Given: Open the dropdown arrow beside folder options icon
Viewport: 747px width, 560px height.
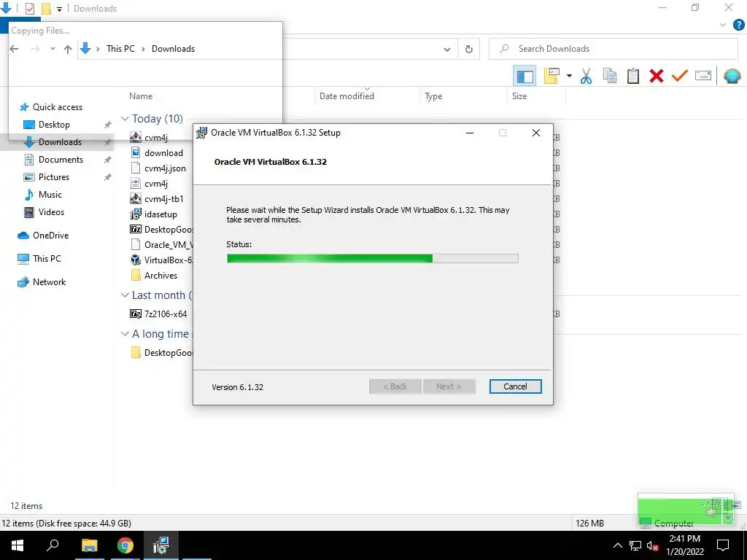Looking at the screenshot, I should (x=569, y=76).
